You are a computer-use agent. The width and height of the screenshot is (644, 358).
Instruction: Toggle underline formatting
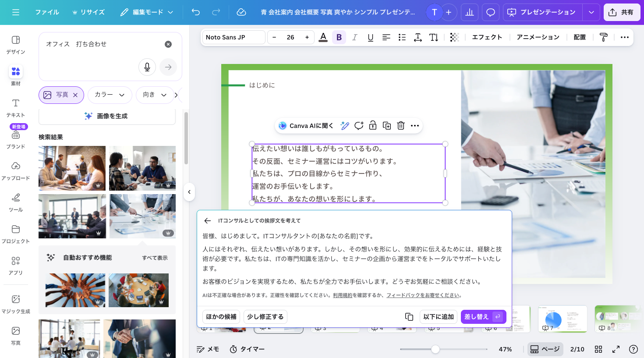[x=370, y=37]
